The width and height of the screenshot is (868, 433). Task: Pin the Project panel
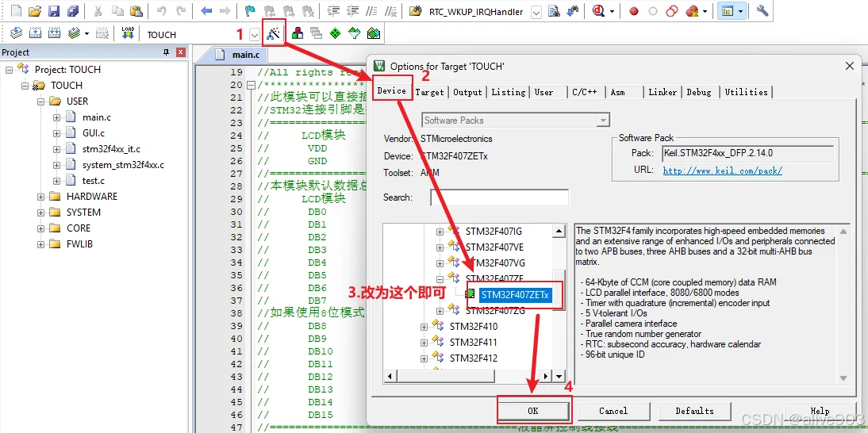(x=166, y=52)
